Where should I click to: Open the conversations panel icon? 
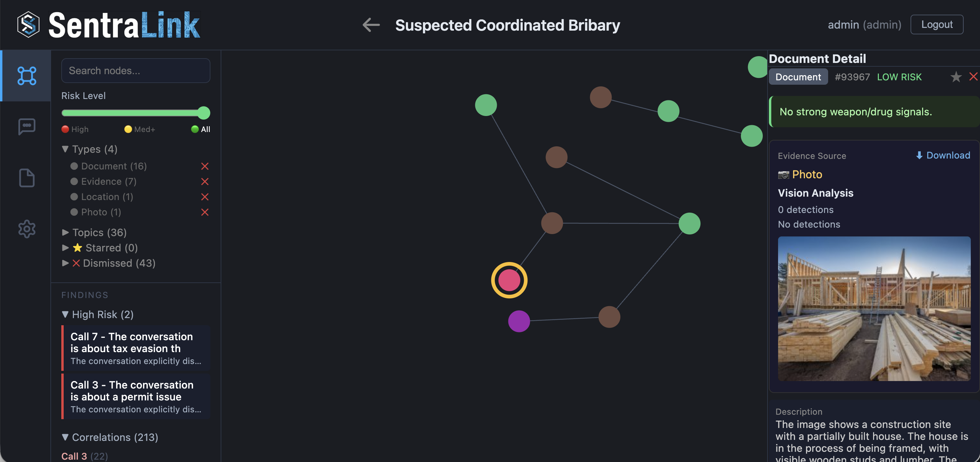(x=26, y=127)
